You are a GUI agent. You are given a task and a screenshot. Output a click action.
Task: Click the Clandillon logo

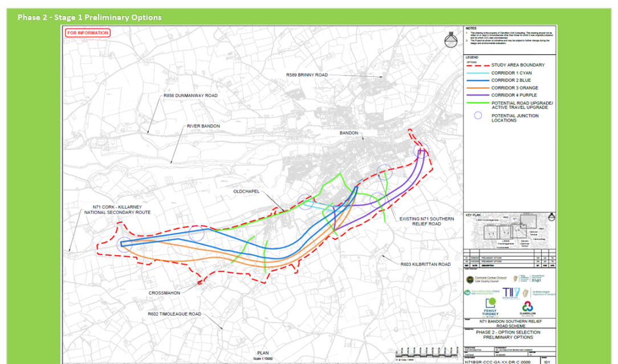[x=528, y=309]
